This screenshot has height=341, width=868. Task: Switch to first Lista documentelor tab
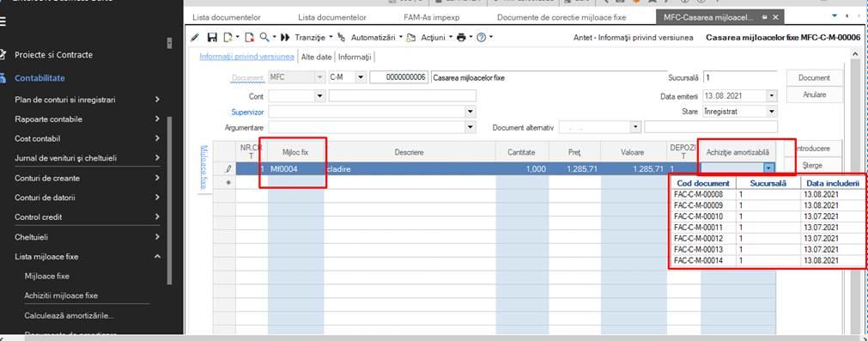pyautogui.click(x=227, y=17)
